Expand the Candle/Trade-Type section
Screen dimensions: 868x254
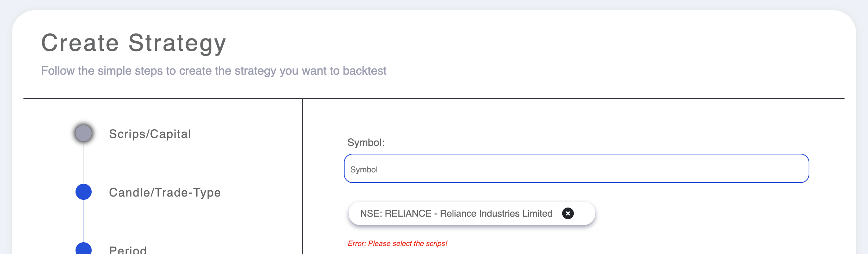[x=165, y=192]
